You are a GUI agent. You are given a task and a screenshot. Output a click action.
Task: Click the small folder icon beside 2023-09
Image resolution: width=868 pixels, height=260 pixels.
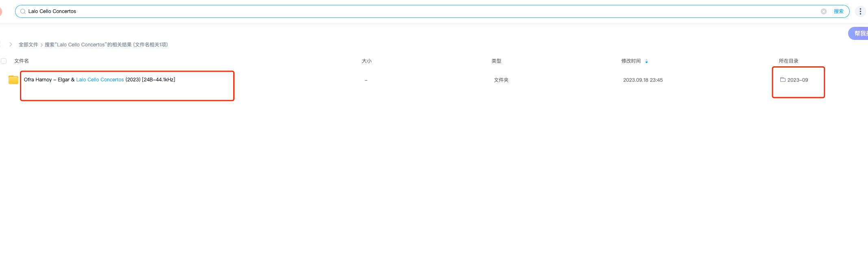pos(783,80)
